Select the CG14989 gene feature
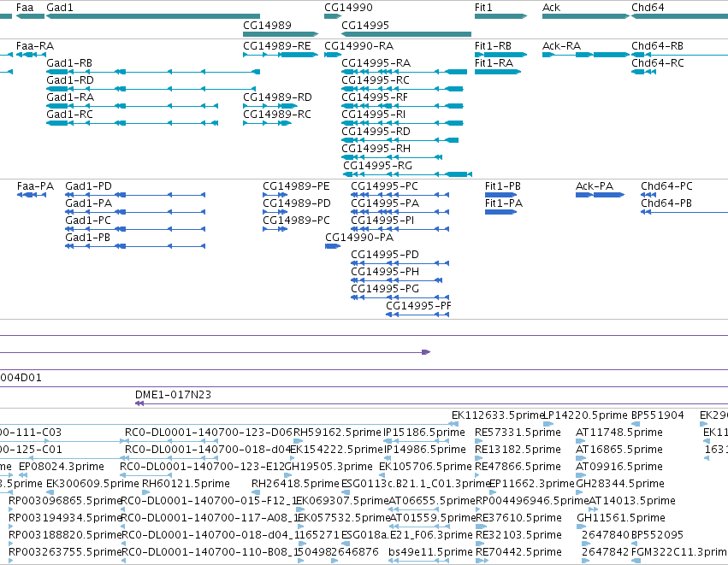 coord(281,34)
